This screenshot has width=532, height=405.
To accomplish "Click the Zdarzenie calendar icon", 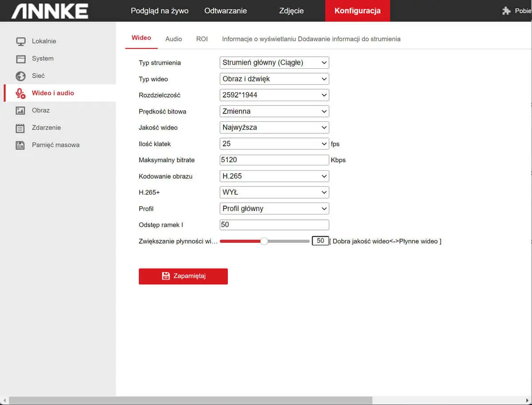I will [20, 128].
